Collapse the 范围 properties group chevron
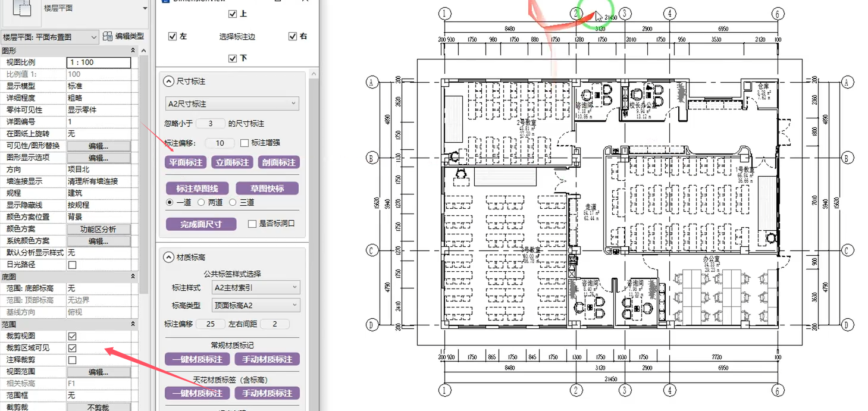Image resolution: width=868 pixels, height=411 pixels. (x=133, y=324)
